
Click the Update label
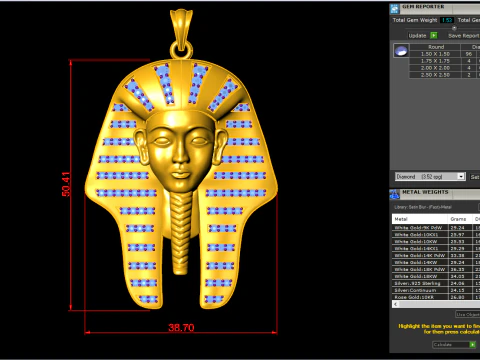[x=417, y=36]
